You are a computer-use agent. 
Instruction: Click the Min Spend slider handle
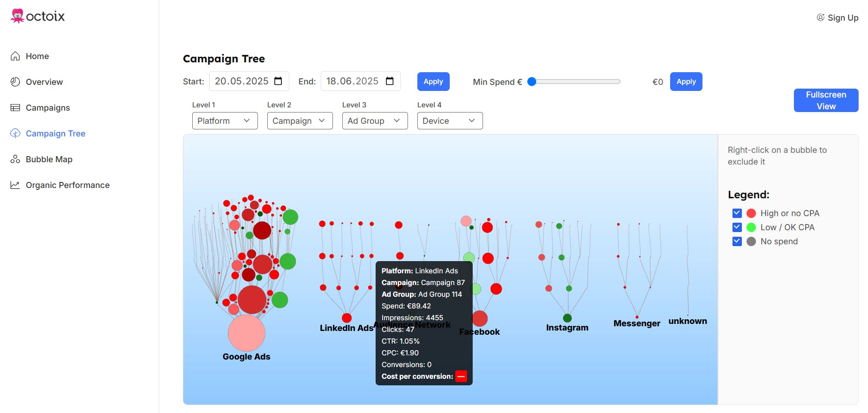(x=532, y=82)
